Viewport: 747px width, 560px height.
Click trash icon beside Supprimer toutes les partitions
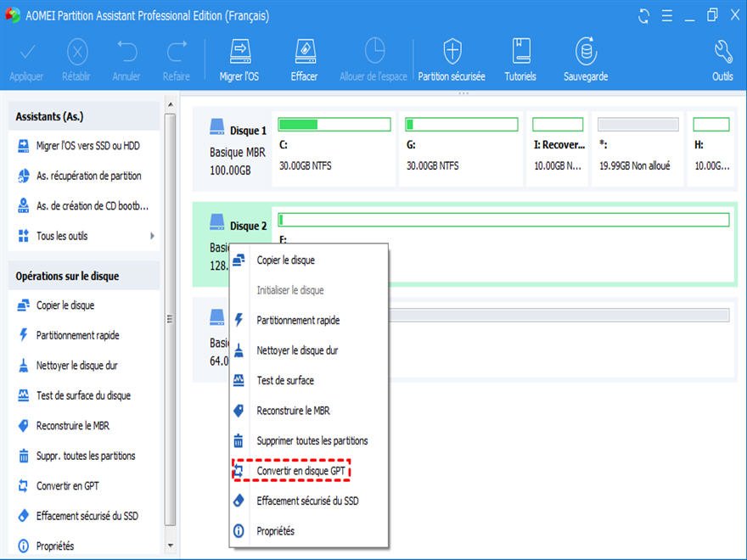click(x=239, y=440)
